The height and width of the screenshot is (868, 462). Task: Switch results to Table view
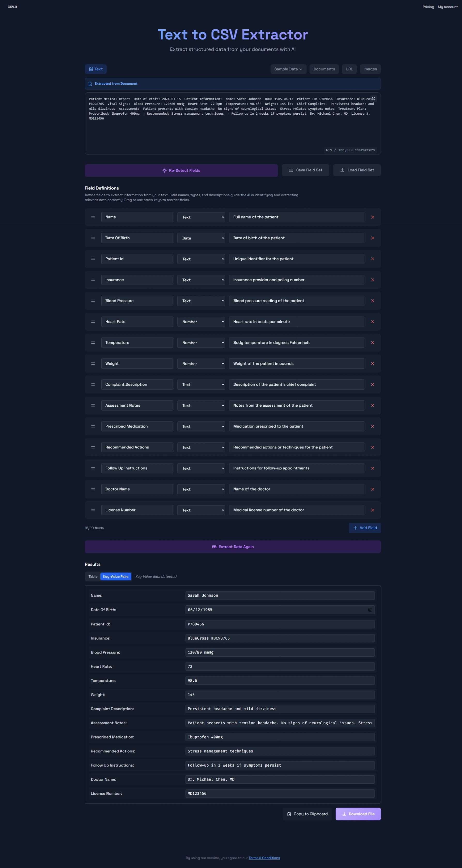[93, 577]
